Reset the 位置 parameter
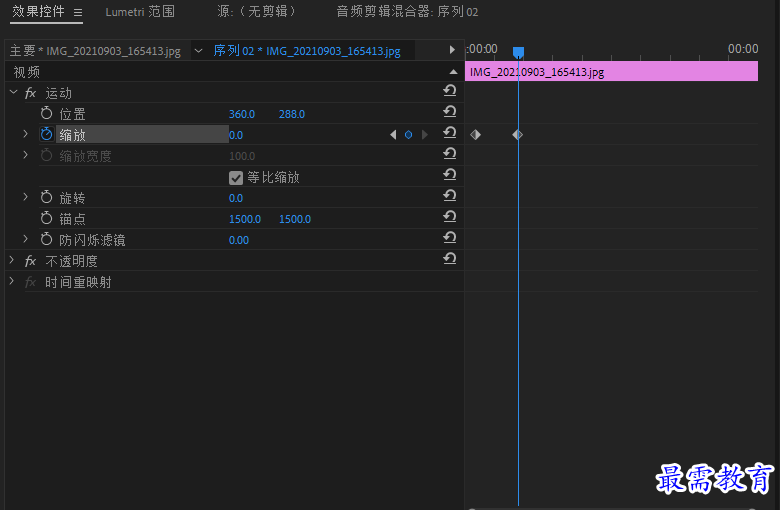The width and height of the screenshot is (780, 510). 450,111
